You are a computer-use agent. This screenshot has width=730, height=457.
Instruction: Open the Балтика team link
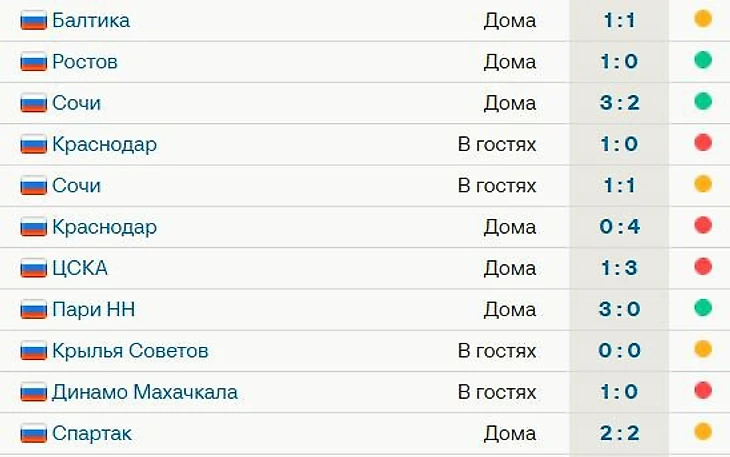pyautogui.click(x=91, y=20)
